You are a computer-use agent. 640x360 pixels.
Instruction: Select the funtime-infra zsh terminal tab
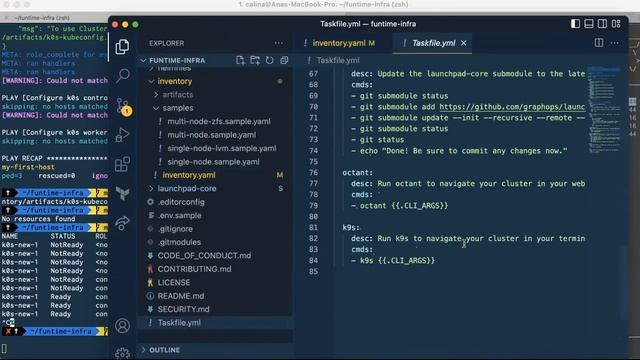coord(42,18)
